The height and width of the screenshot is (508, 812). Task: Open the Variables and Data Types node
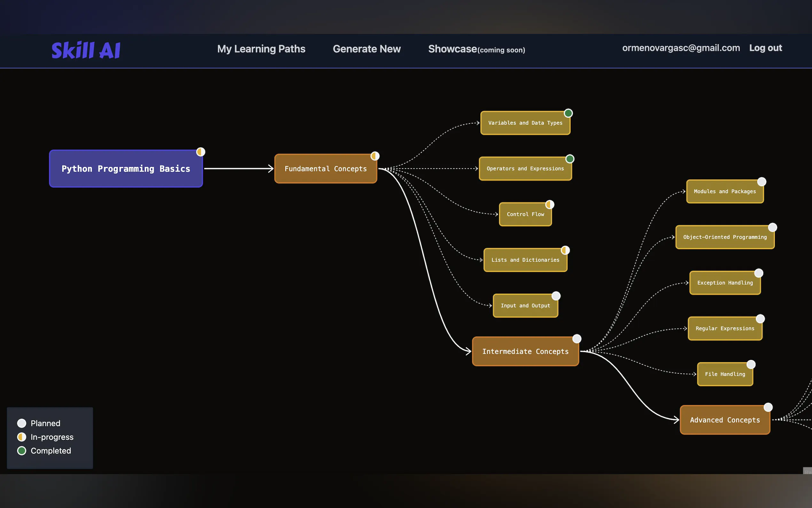525,123
